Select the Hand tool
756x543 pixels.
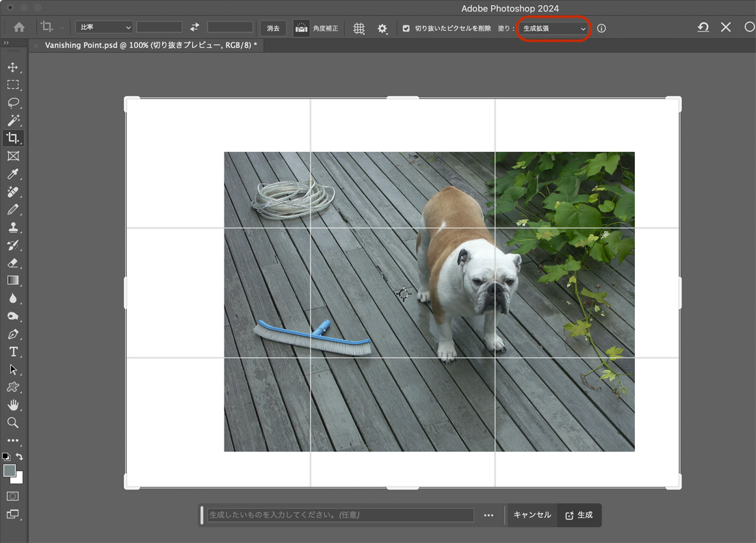pos(14,404)
